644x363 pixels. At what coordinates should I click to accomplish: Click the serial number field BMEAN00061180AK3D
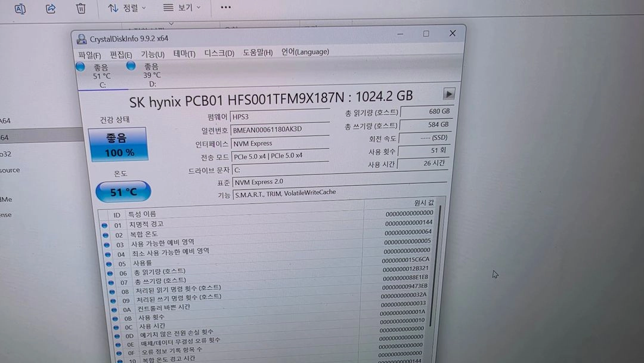pos(280,130)
